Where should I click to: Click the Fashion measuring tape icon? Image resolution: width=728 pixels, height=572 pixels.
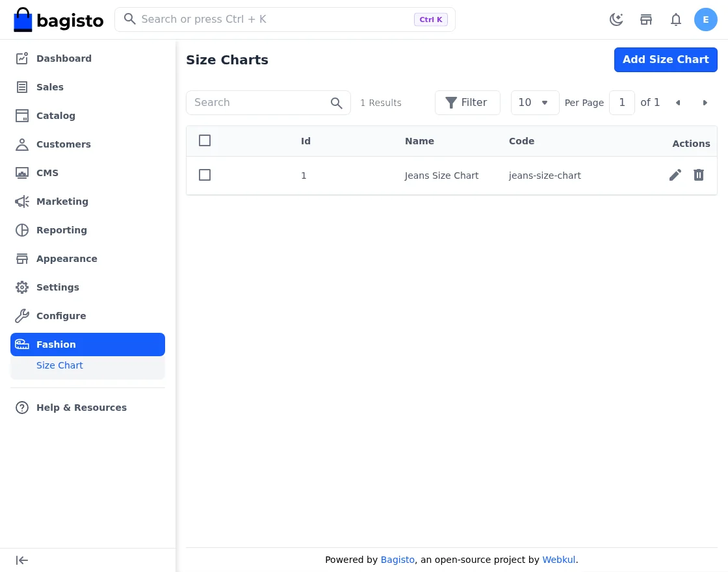point(22,344)
